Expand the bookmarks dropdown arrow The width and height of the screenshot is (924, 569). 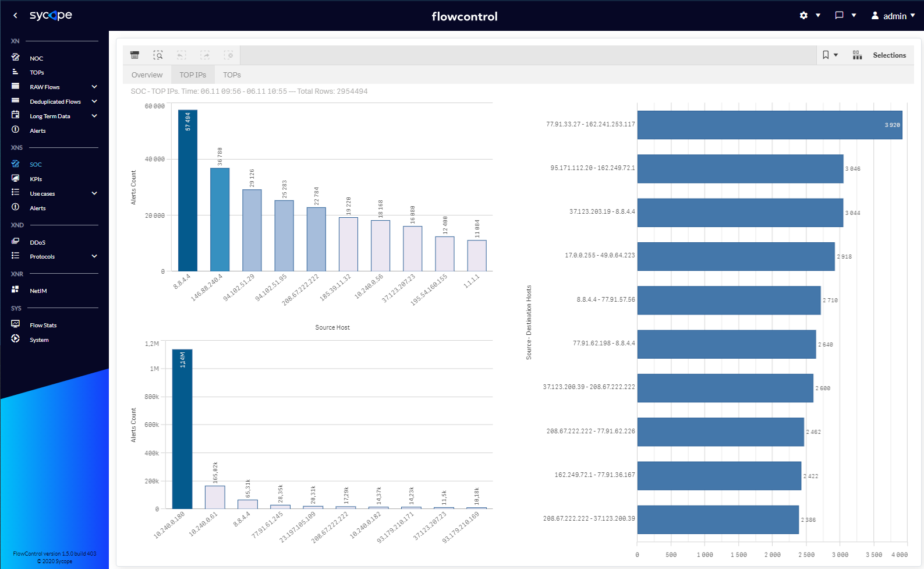(x=836, y=55)
